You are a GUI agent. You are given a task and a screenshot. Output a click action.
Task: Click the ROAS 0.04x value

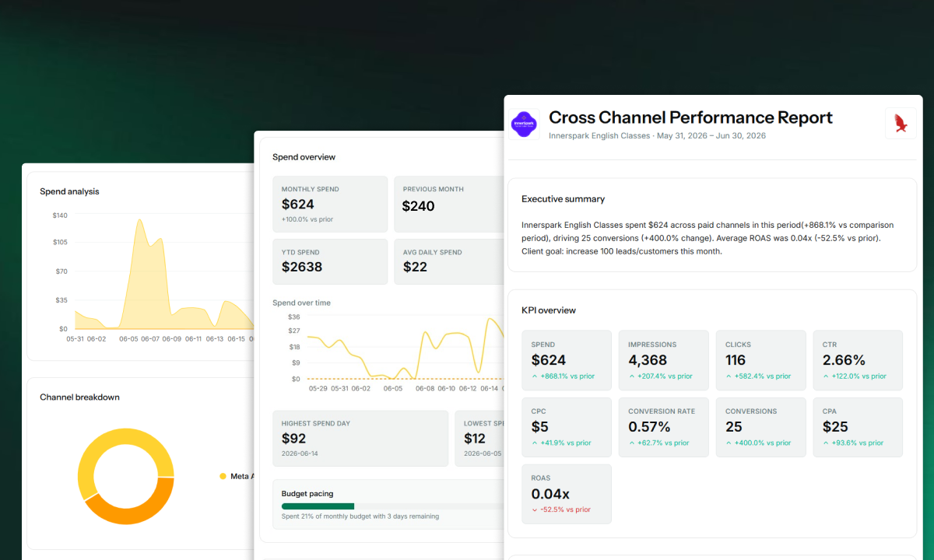550,494
